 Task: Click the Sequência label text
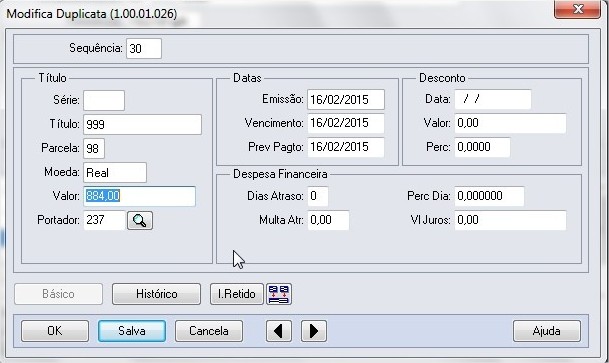(x=96, y=48)
